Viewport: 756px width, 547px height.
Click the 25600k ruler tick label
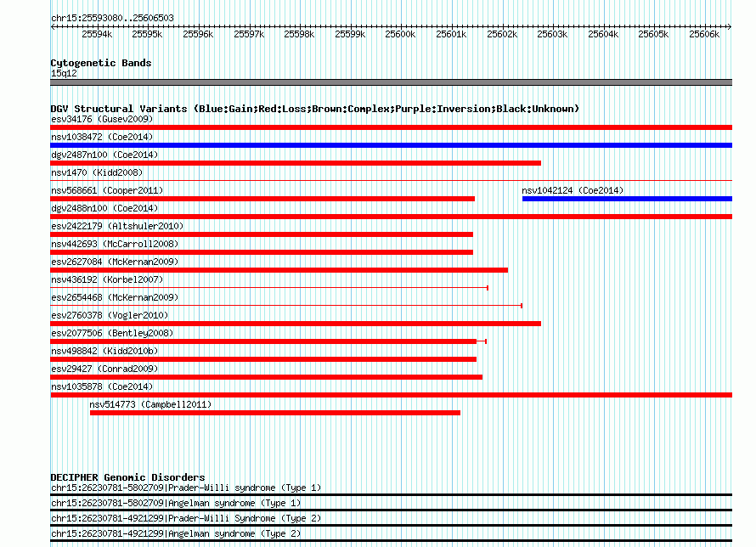pos(400,34)
